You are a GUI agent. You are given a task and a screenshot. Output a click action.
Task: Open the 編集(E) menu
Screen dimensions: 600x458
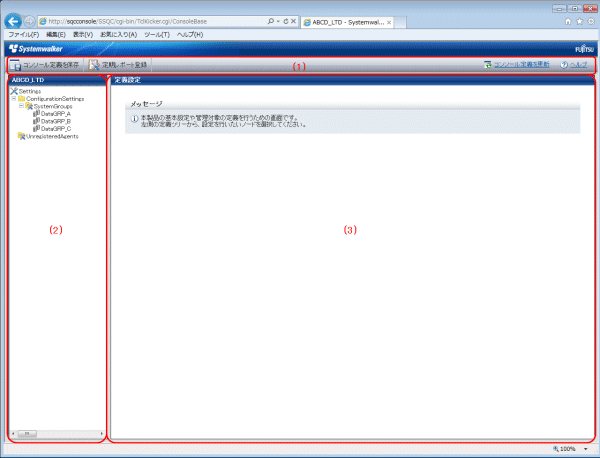tap(56, 34)
